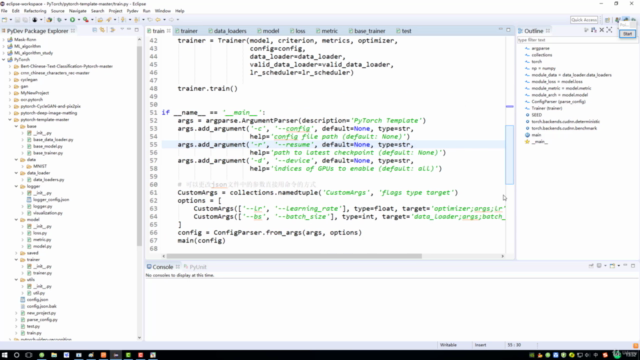Viewport: 640px width, 360px height.
Task: Select ConfigParser item in Outline
Action: click(558, 102)
